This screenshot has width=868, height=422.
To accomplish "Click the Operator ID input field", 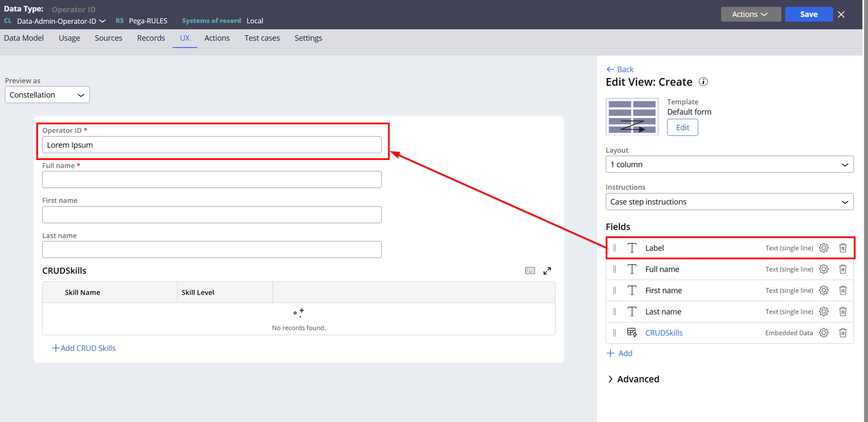I will [212, 145].
